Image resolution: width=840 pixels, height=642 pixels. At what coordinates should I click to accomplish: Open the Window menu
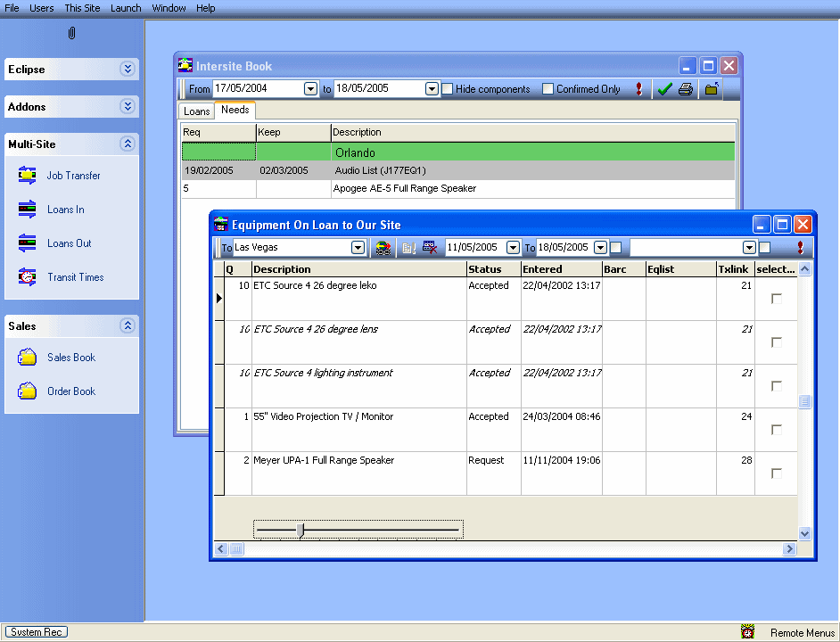[x=169, y=8]
